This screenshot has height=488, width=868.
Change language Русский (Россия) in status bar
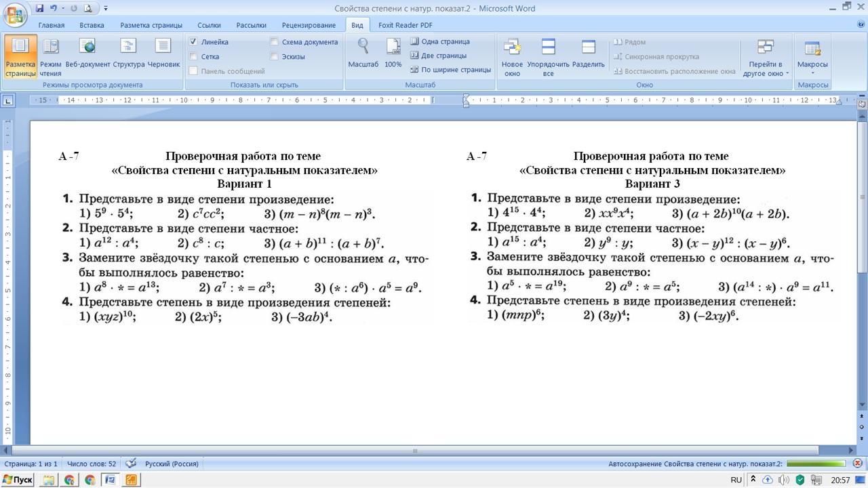pos(172,464)
